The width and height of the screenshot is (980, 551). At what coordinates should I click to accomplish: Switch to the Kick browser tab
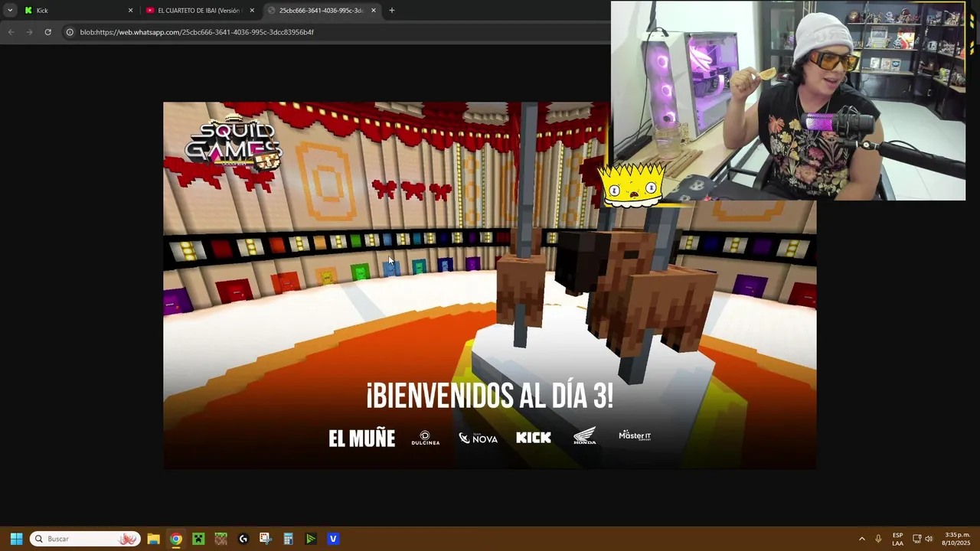coord(75,11)
